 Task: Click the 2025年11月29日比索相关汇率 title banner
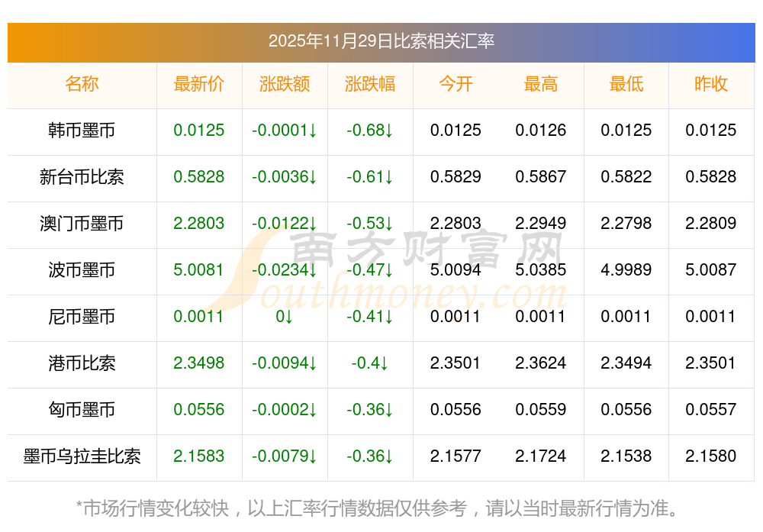click(x=381, y=40)
